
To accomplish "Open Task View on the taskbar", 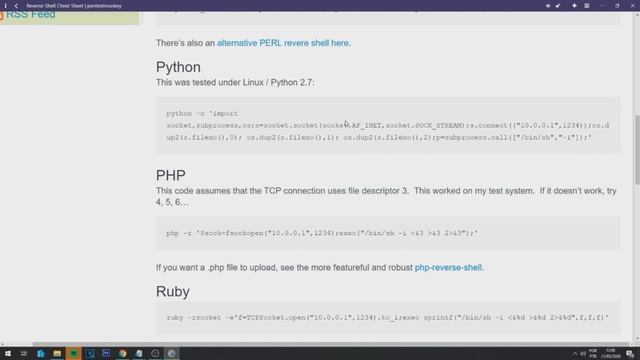I will (24, 353).
